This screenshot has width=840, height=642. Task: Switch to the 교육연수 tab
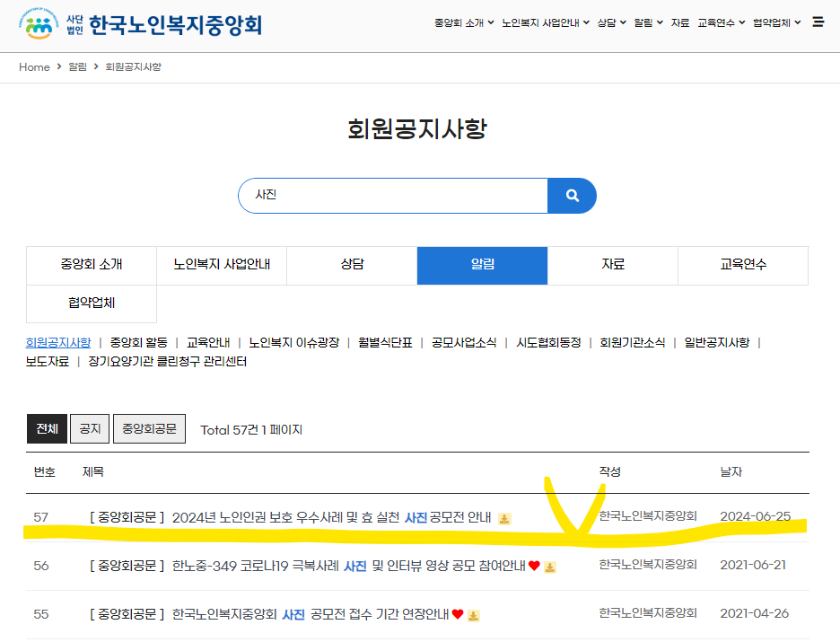[x=742, y=265]
